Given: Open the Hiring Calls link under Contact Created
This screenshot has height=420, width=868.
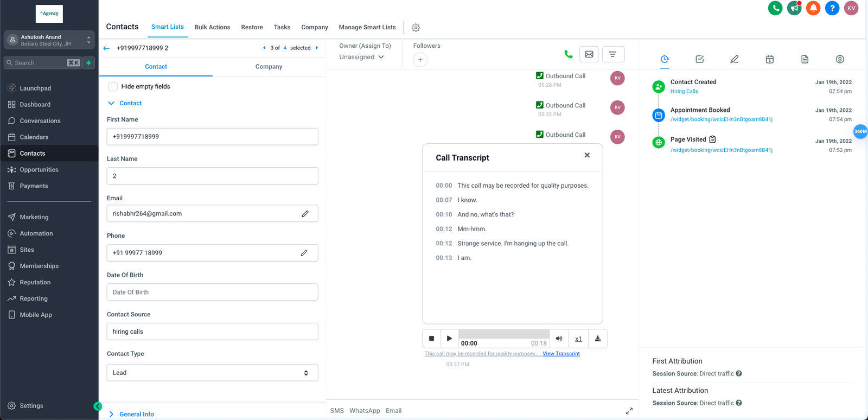Looking at the screenshot, I should pos(684,92).
